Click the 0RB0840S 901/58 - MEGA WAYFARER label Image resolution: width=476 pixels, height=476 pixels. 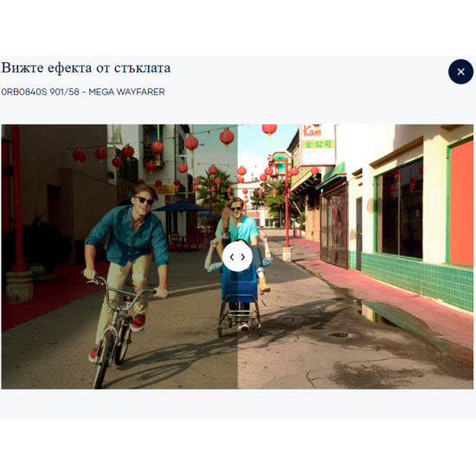[83, 92]
